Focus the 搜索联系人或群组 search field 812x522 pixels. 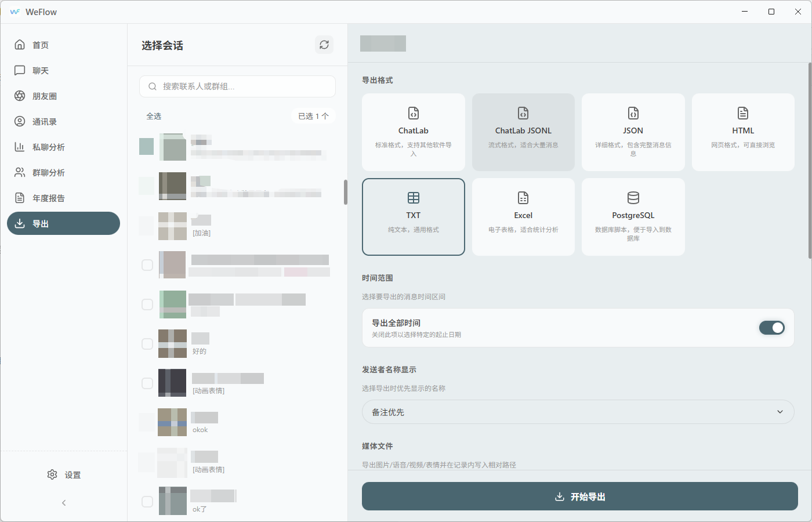coord(237,86)
